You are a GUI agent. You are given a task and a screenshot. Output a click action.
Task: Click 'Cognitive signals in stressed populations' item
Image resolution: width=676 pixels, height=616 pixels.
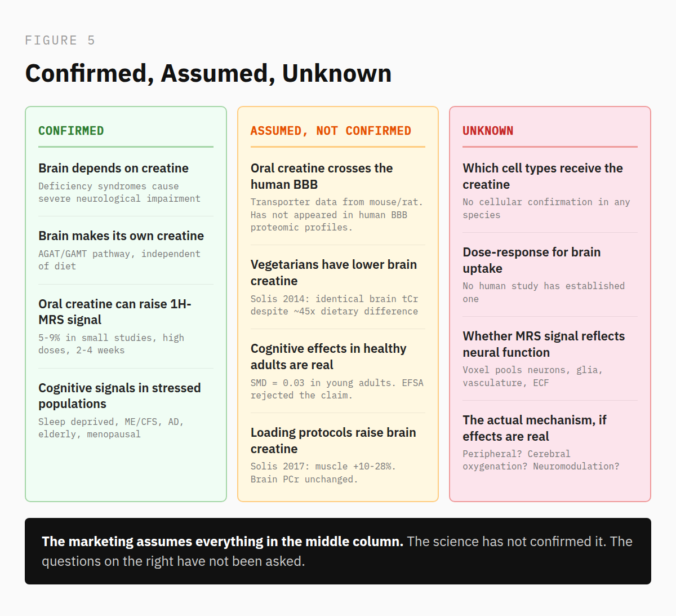(x=119, y=396)
